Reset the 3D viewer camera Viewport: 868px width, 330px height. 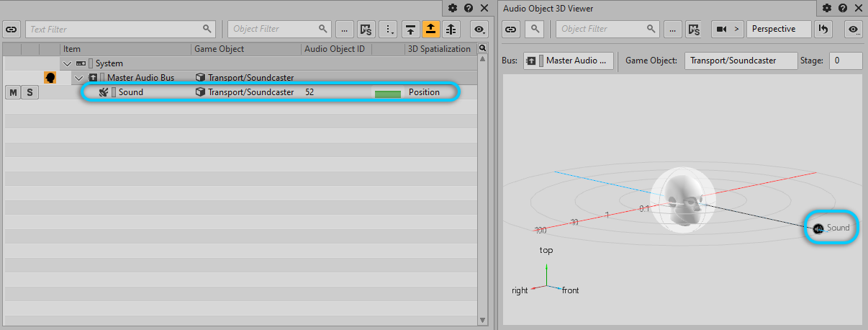(824, 30)
